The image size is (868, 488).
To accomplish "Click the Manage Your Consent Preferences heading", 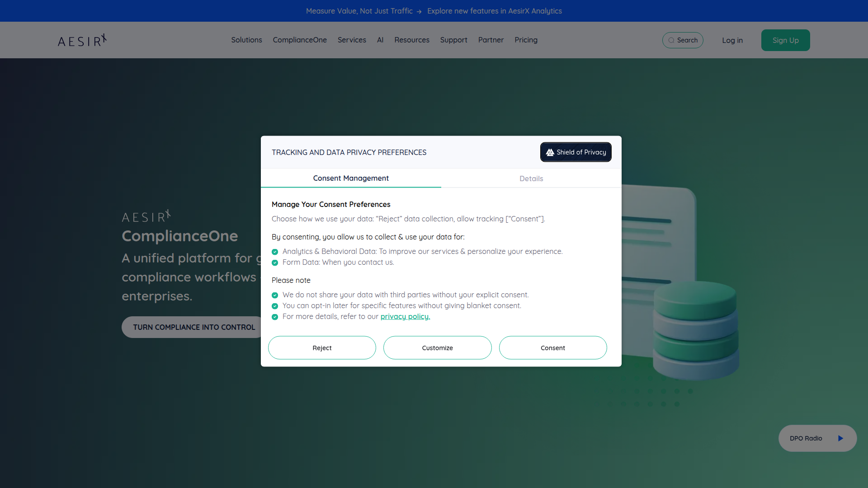I will tap(331, 204).
